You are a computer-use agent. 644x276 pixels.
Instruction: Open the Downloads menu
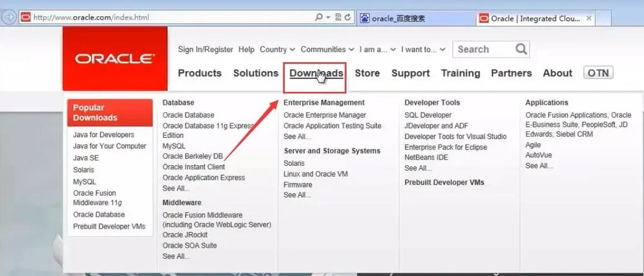316,73
